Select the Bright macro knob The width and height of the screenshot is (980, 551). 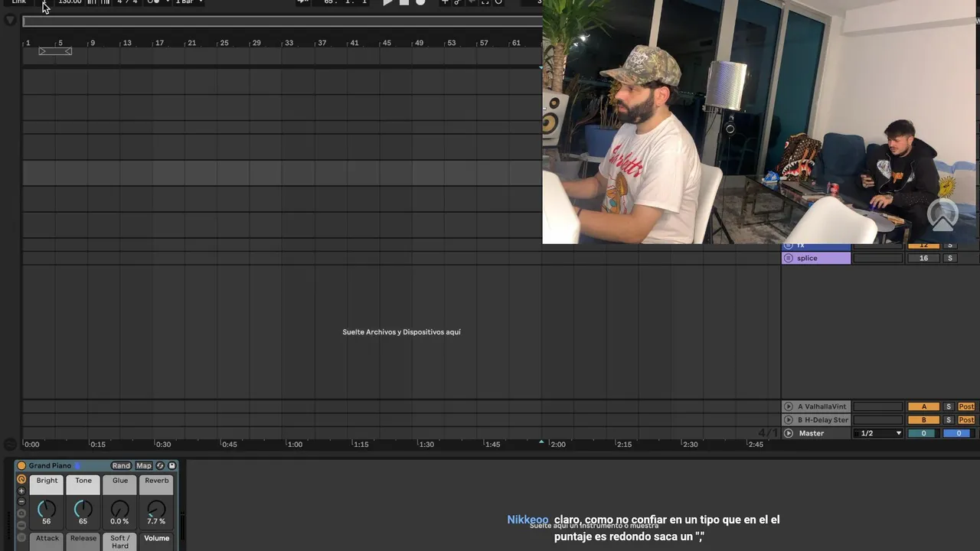pos(47,508)
